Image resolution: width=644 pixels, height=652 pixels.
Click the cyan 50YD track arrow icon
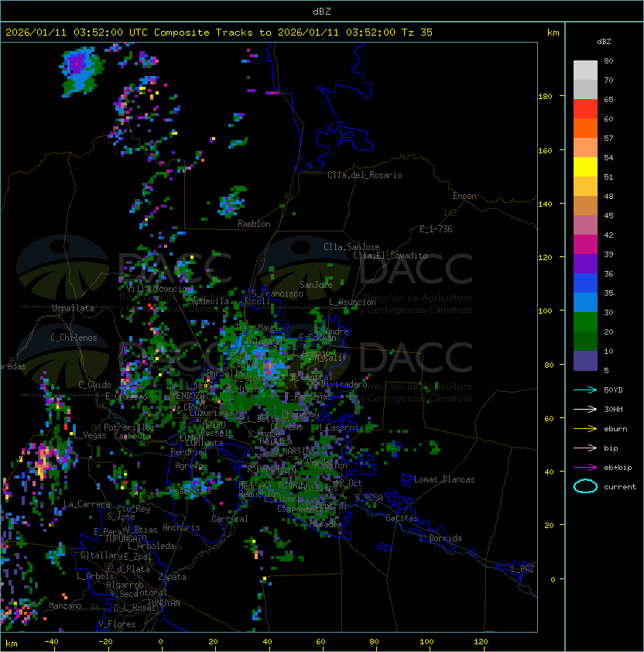pyautogui.click(x=585, y=389)
